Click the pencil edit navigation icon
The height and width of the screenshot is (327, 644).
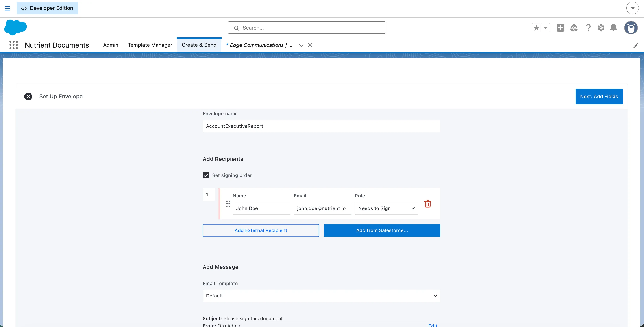tap(636, 45)
